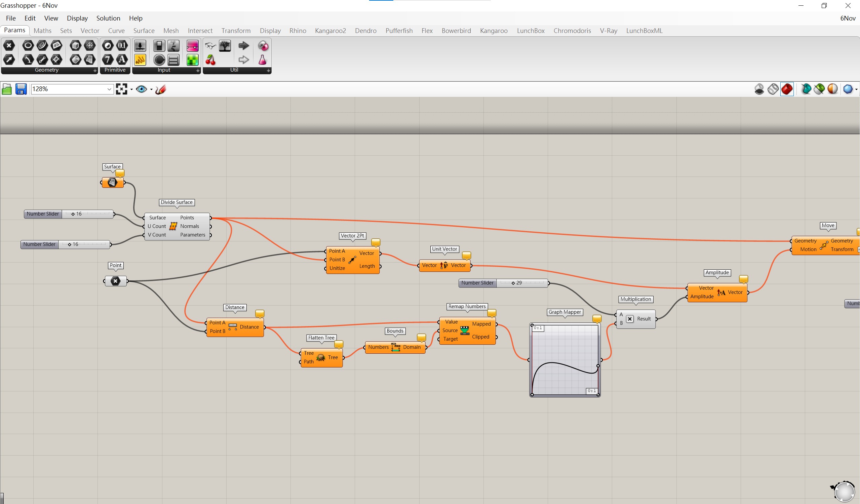The width and height of the screenshot is (860, 504).
Task: Open the preview mesh quality dropdown arrow
Action: 857,89
